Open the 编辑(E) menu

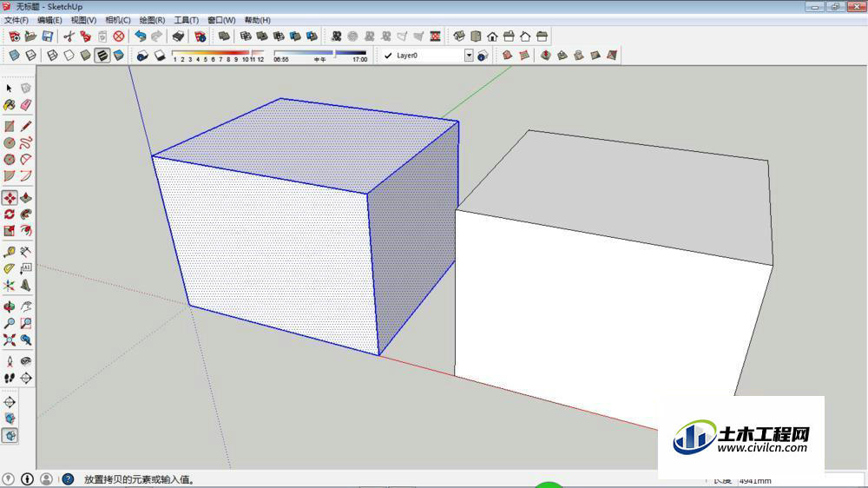coord(49,20)
